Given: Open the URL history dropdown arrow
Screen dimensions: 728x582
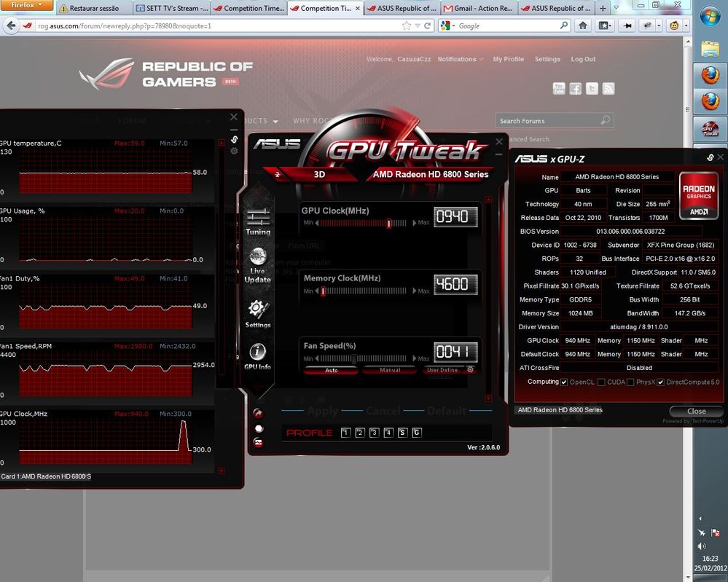Looking at the screenshot, I should click(x=418, y=26).
